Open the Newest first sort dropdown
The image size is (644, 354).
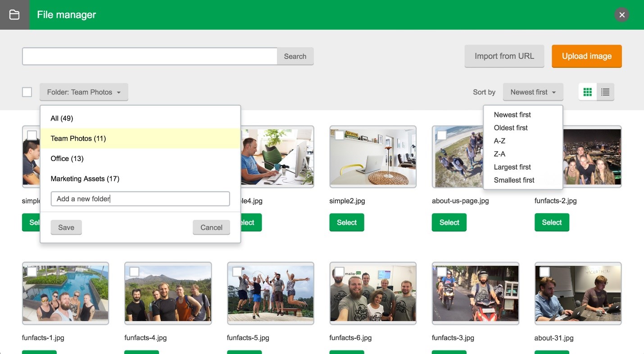pyautogui.click(x=533, y=92)
